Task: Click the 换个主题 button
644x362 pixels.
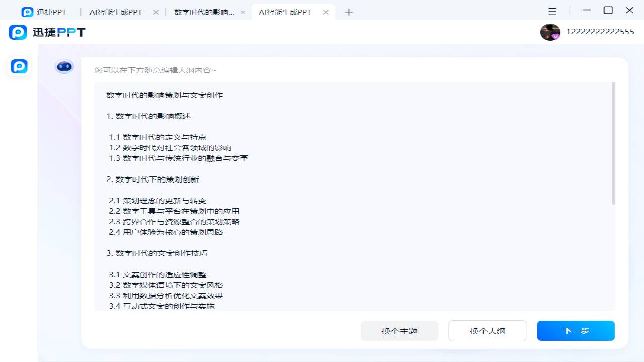Action: point(399,330)
